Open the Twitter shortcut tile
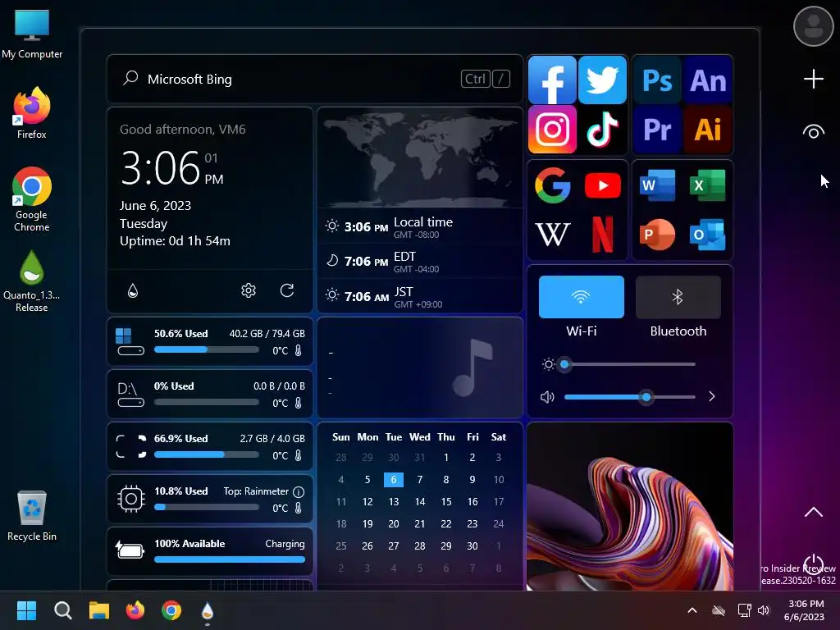Viewport: 840px width, 630px height. [x=602, y=80]
